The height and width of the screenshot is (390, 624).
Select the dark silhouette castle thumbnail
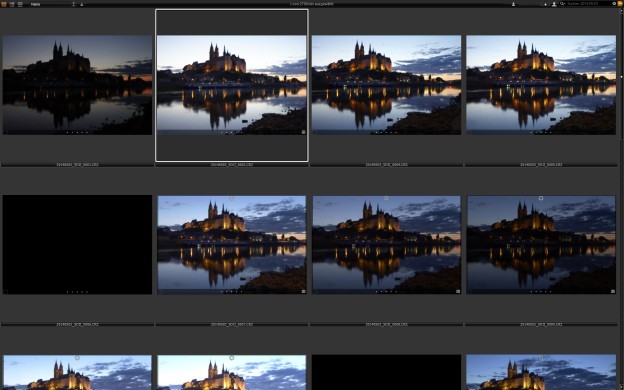[77, 85]
